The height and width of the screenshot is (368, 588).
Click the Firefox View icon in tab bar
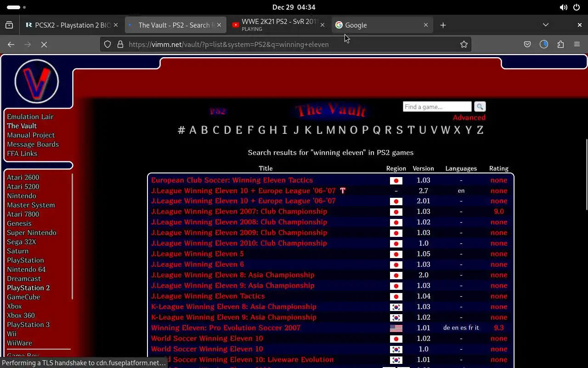point(9,25)
